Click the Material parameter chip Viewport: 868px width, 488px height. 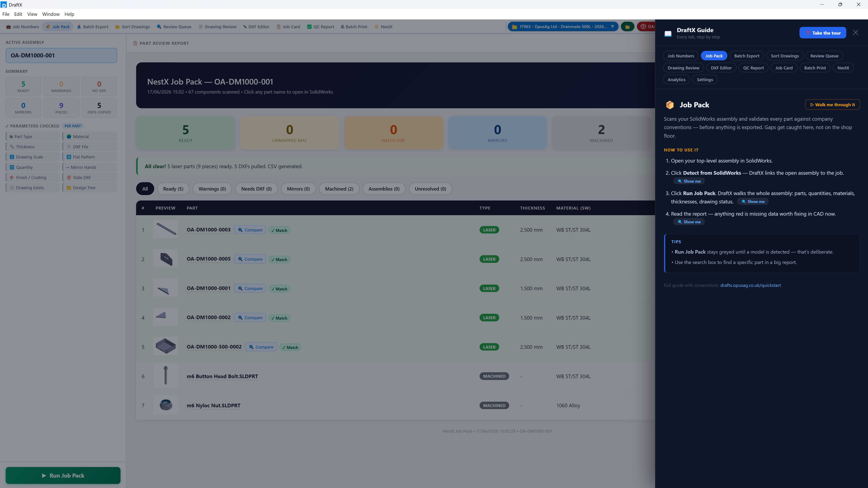[90, 136]
